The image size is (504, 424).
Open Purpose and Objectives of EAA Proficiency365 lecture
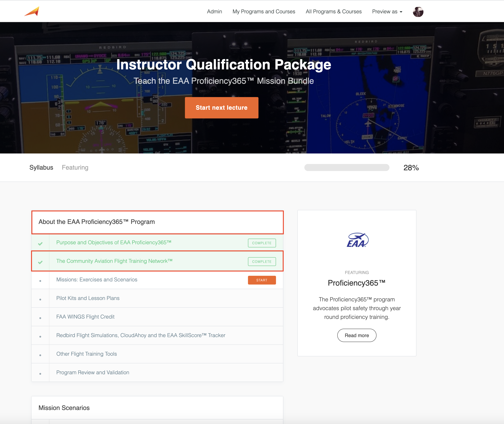[114, 242]
